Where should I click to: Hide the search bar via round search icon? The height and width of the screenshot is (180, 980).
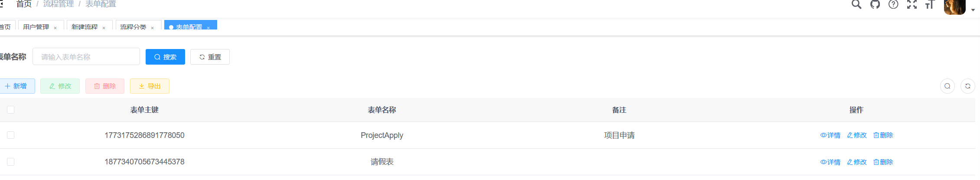pyautogui.click(x=947, y=86)
